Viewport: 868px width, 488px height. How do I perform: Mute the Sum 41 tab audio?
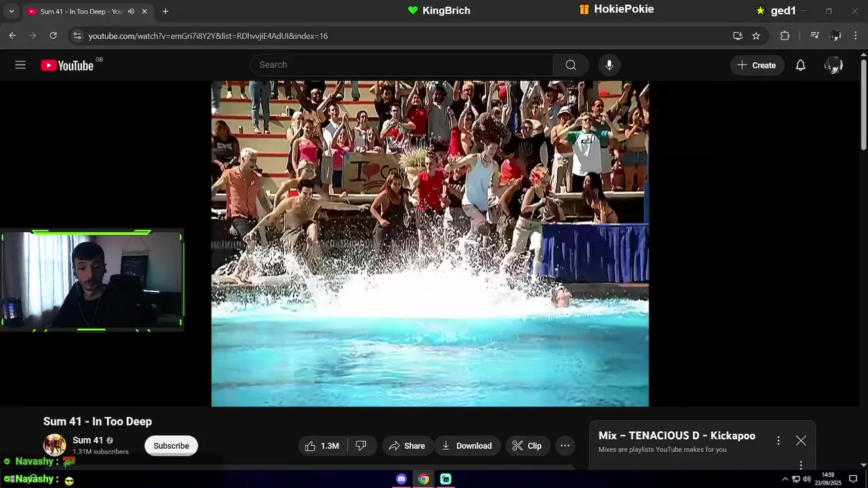pos(131,12)
